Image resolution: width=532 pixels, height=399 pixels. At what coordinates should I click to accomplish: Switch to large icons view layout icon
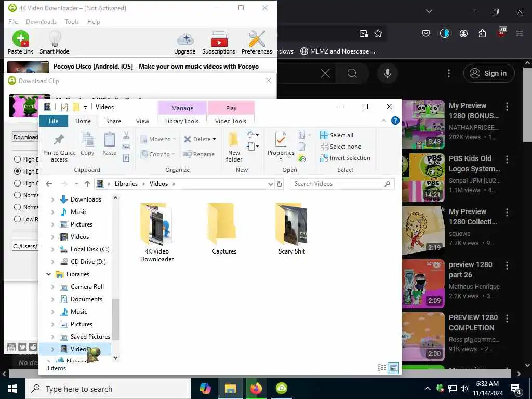tap(393, 368)
